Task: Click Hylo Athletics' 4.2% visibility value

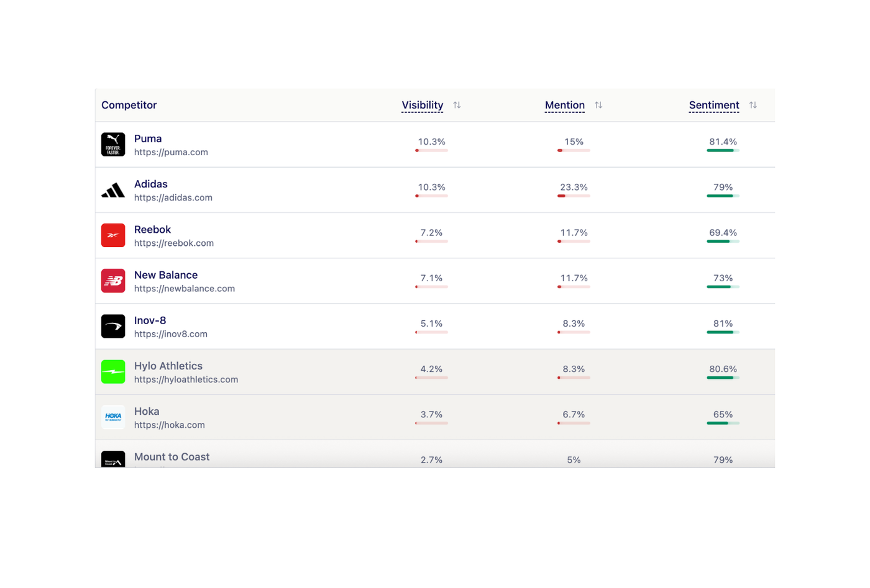Action: 431,369
